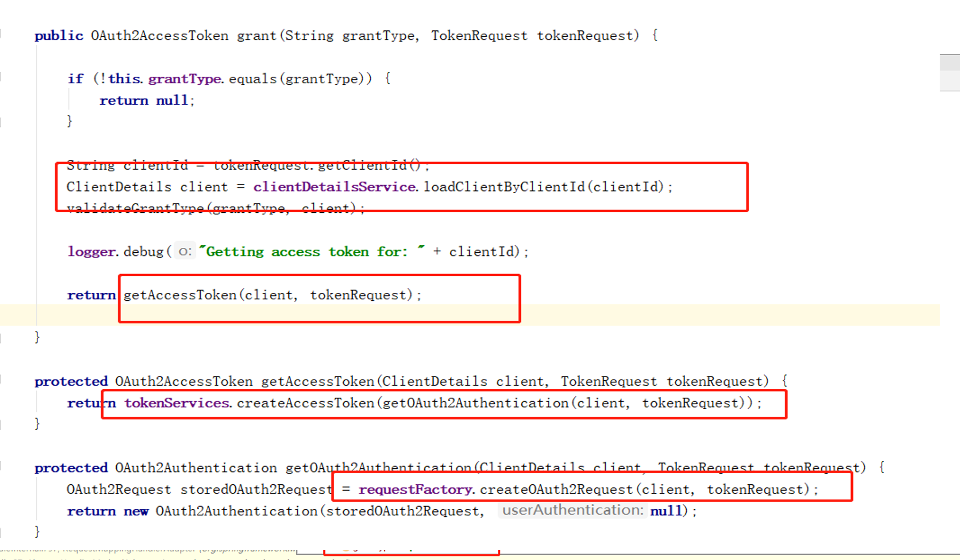
Task: Click the "this" keyword in the if condition
Action: [124, 79]
